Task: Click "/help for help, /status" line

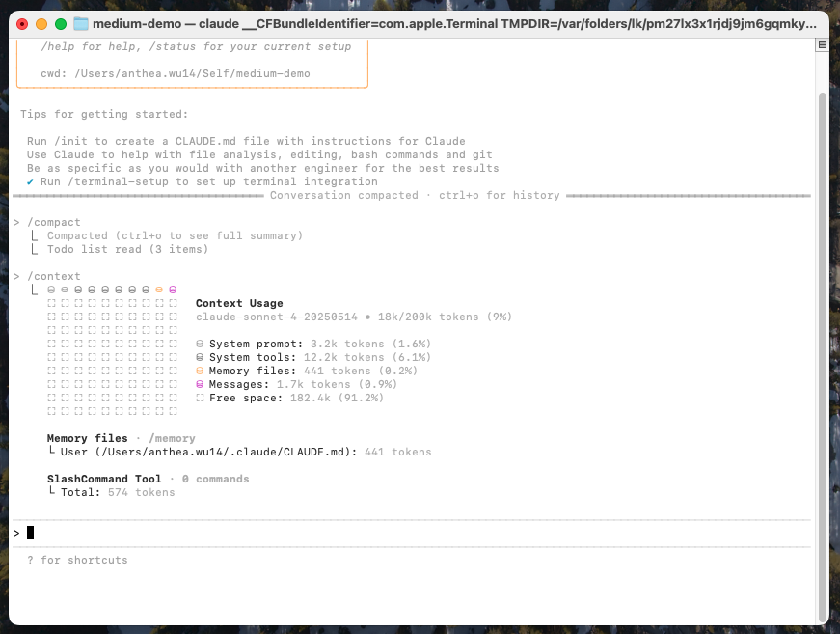Action: pyautogui.click(x=196, y=47)
